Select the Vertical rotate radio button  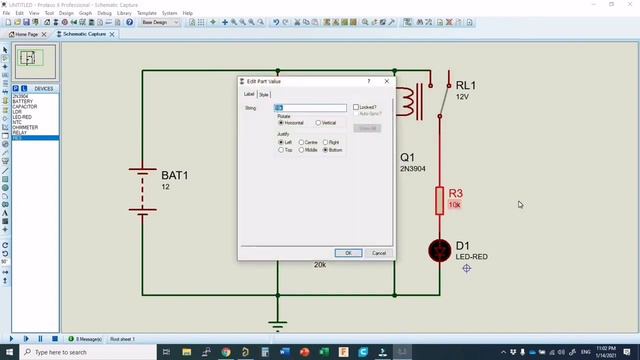coord(318,122)
